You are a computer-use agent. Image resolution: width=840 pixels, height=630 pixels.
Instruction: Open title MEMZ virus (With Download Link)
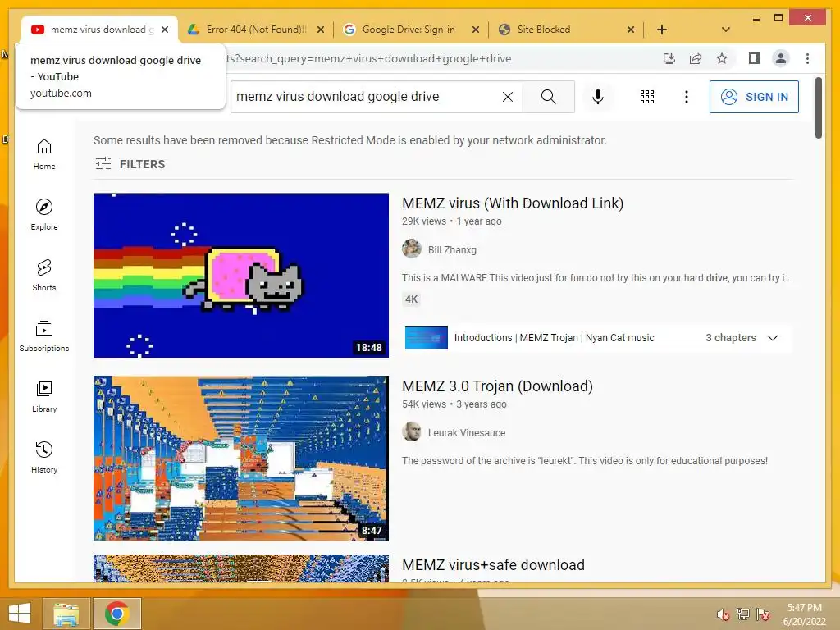(513, 203)
